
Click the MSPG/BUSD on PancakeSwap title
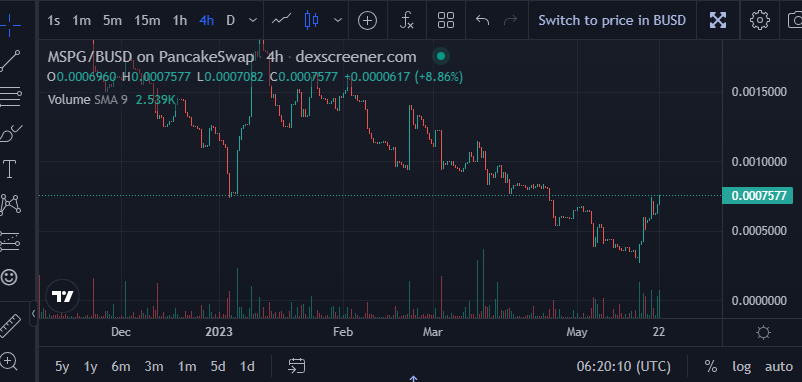click(151, 56)
